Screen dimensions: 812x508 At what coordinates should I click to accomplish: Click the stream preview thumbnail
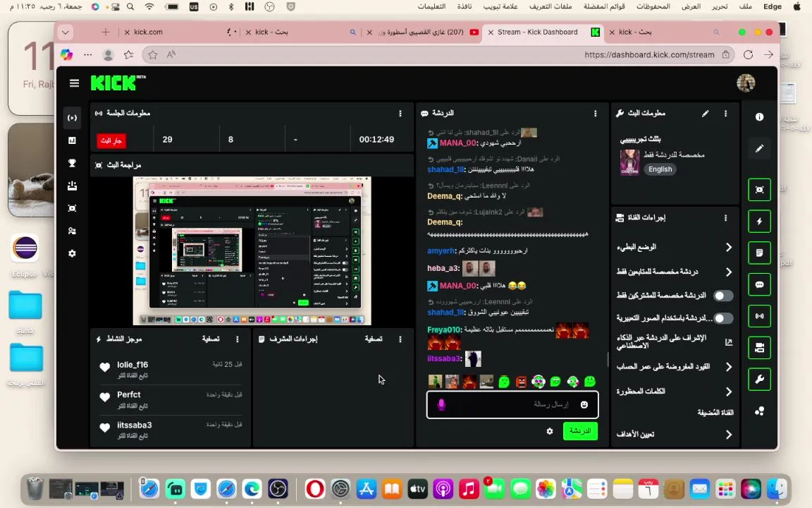[252, 251]
